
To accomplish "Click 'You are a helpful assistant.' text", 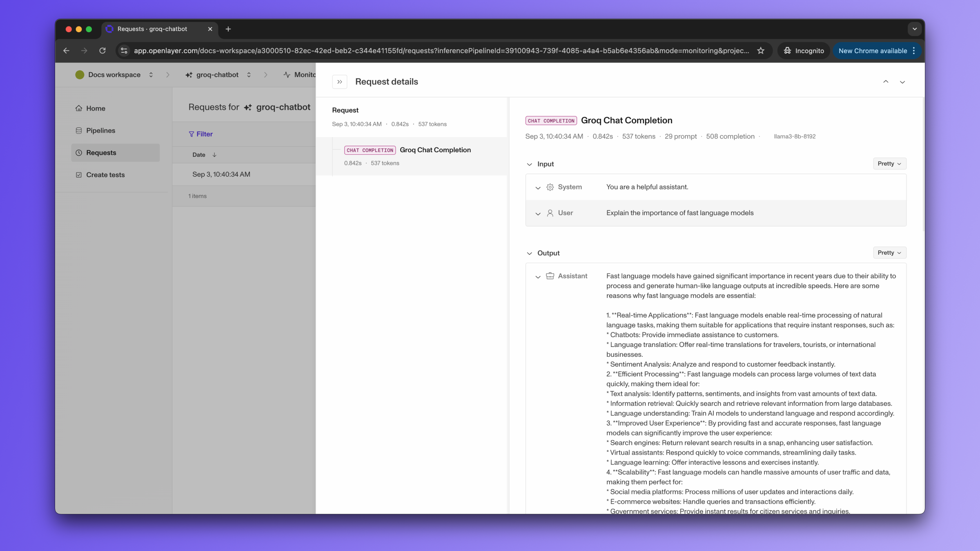I will click(647, 187).
